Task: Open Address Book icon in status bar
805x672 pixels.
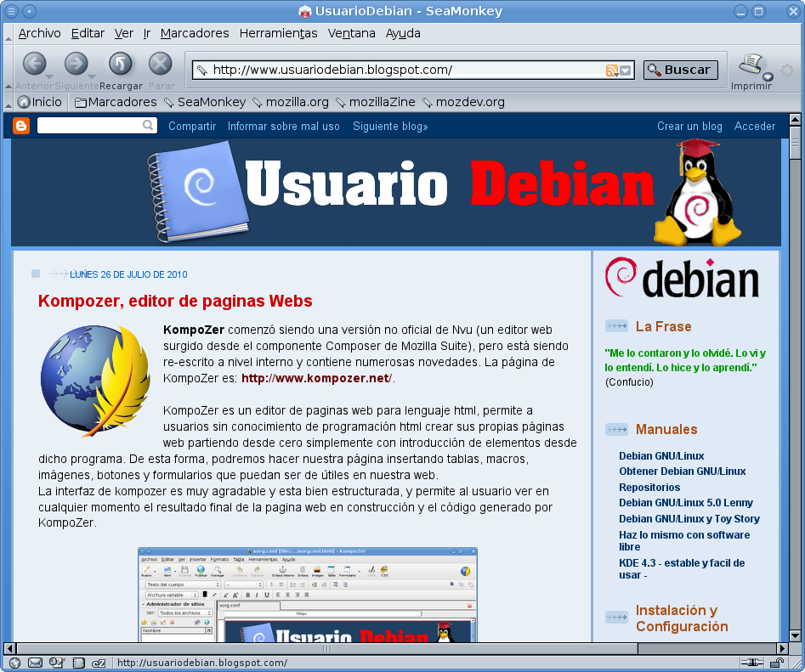Action: tap(78, 663)
